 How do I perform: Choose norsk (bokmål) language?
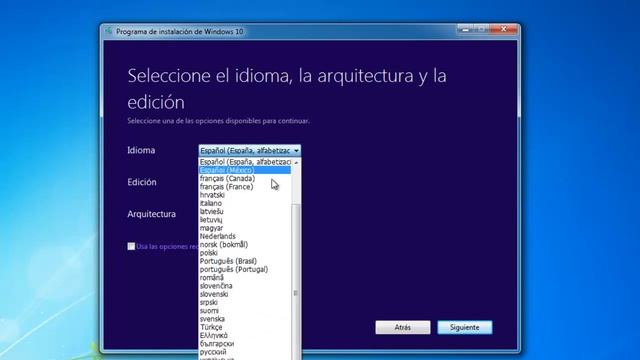coord(245,244)
